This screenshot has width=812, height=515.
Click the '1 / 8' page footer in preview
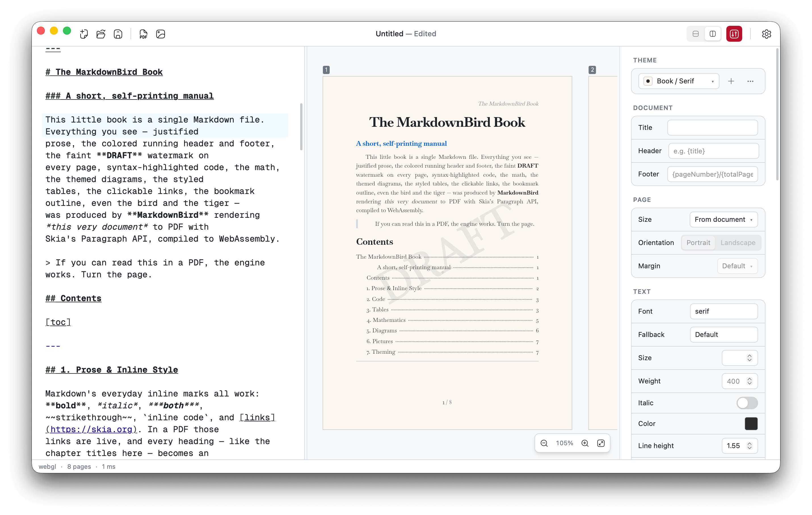447,402
